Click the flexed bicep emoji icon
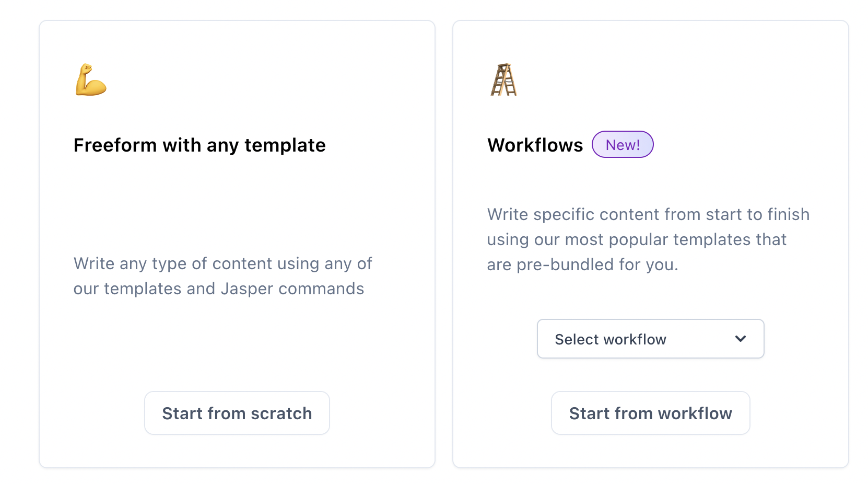The width and height of the screenshot is (868, 484). click(x=91, y=79)
